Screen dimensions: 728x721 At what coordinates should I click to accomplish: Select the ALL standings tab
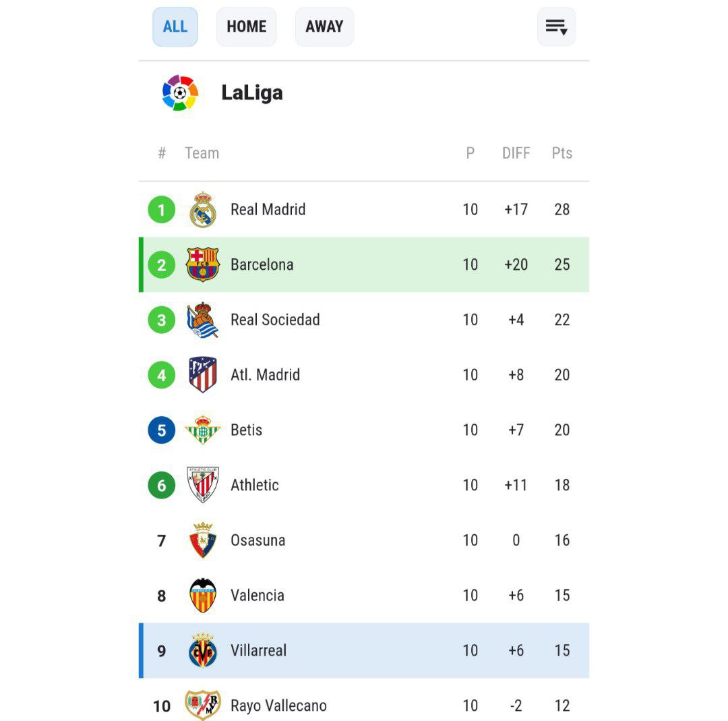point(175,26)
